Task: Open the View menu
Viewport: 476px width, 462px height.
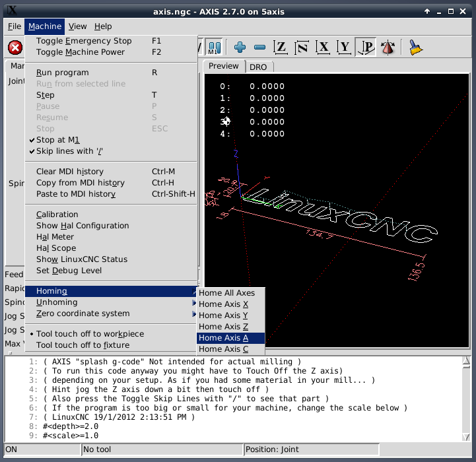Action: (x=77, y=26)
